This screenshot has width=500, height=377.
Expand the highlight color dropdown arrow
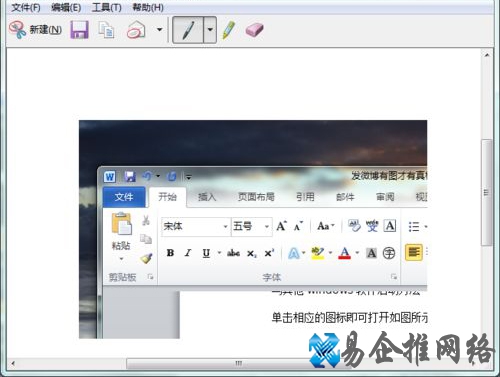click(331, 253)
